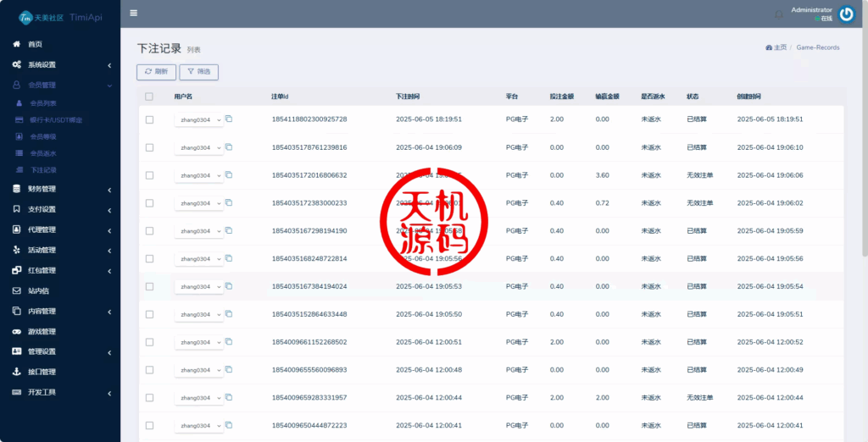Toggle the hamburger sidebar menu icon
This screenshot has width=868, height=442.
[134, 13]
